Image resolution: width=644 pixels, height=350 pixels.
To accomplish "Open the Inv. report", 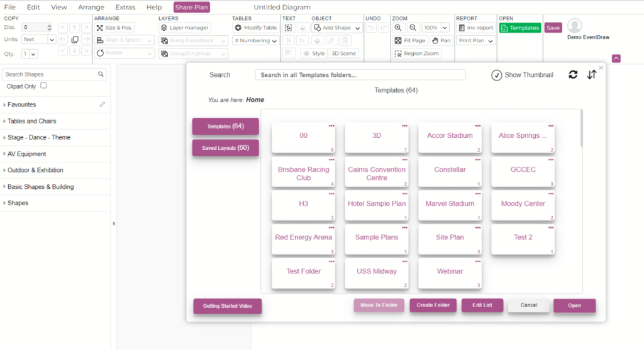I will coord(475,28).
